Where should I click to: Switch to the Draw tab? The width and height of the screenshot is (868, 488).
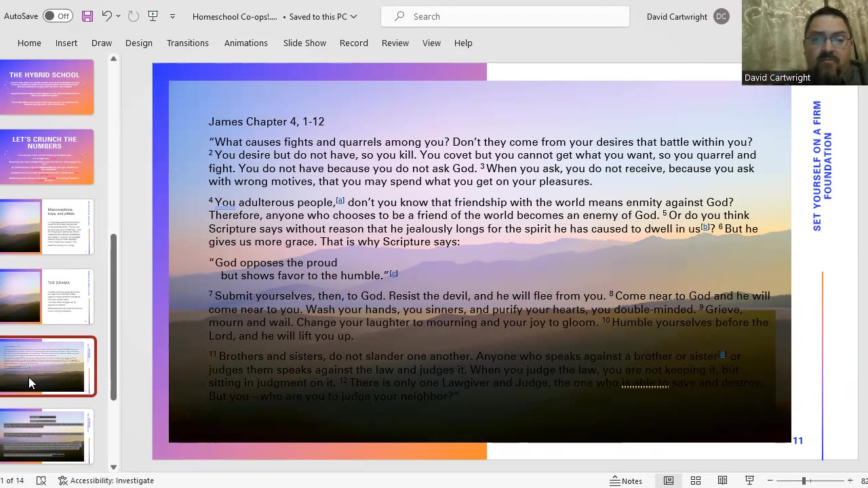(x=102, y=43)
